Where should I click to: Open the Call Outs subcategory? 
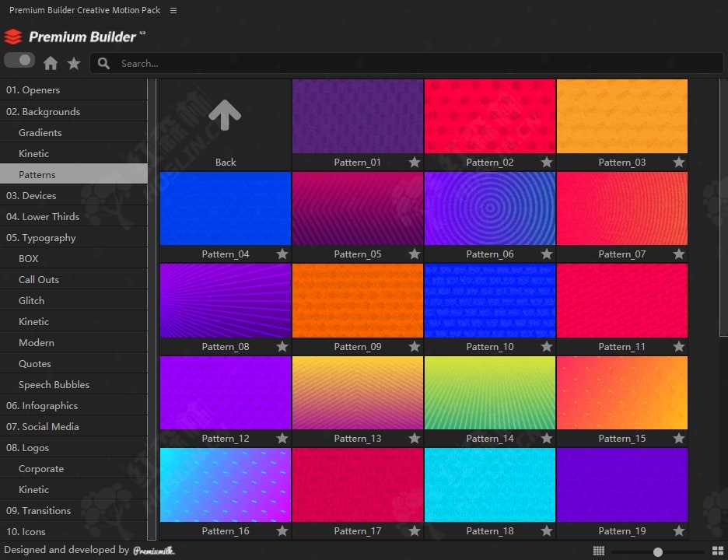tap(74, 279)
